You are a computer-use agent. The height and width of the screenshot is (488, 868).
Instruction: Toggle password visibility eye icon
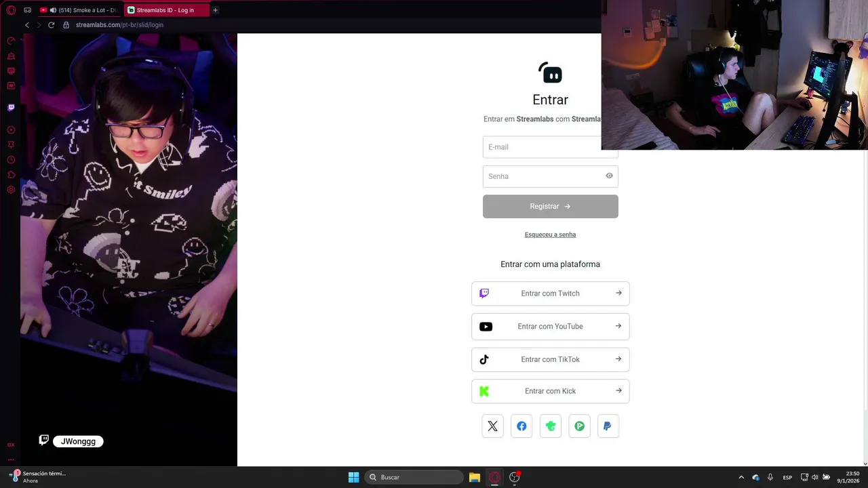point(609,176)
